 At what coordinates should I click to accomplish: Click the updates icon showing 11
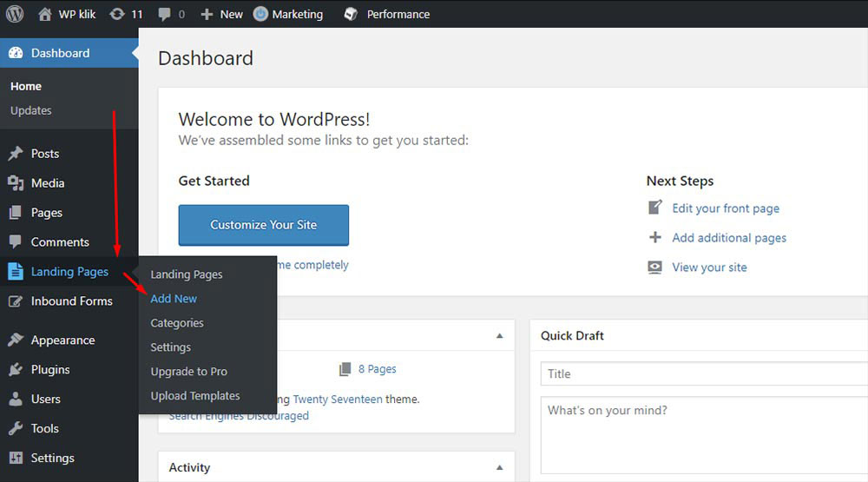point(117,14)
